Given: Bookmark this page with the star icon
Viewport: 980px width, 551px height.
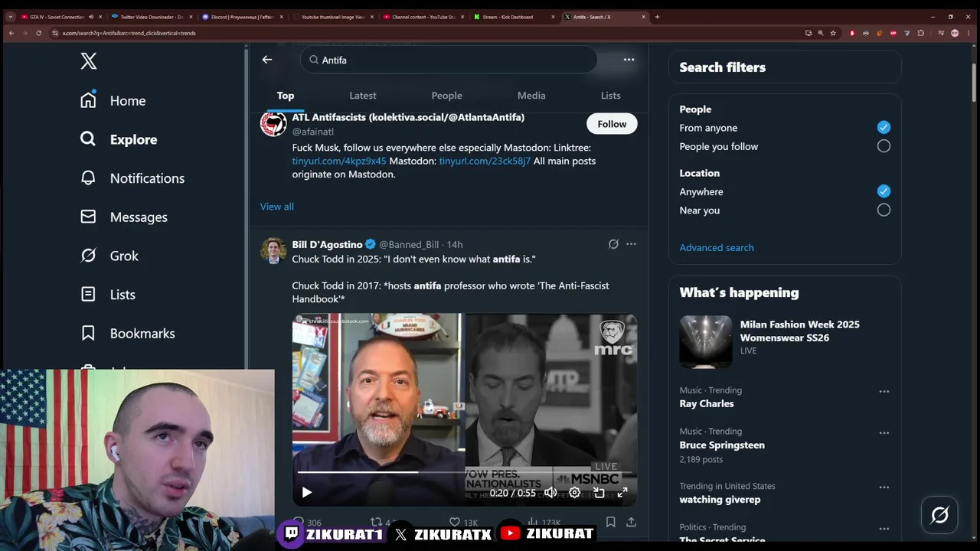Looking at the screenshot, I should (833, 33).
